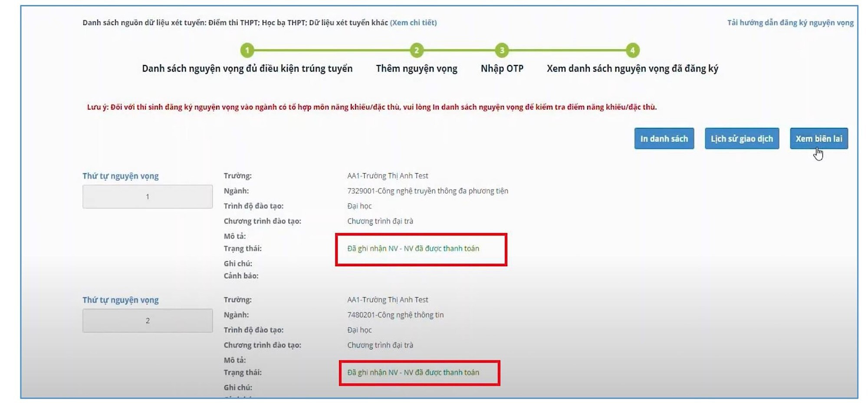Click step 4 circle in progress bar

[632, 50]
